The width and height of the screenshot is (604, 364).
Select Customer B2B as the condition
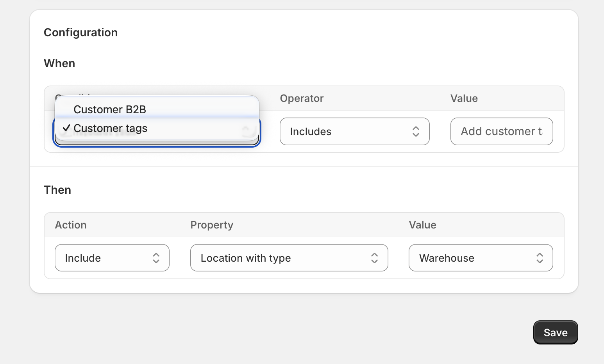[109, 109]
